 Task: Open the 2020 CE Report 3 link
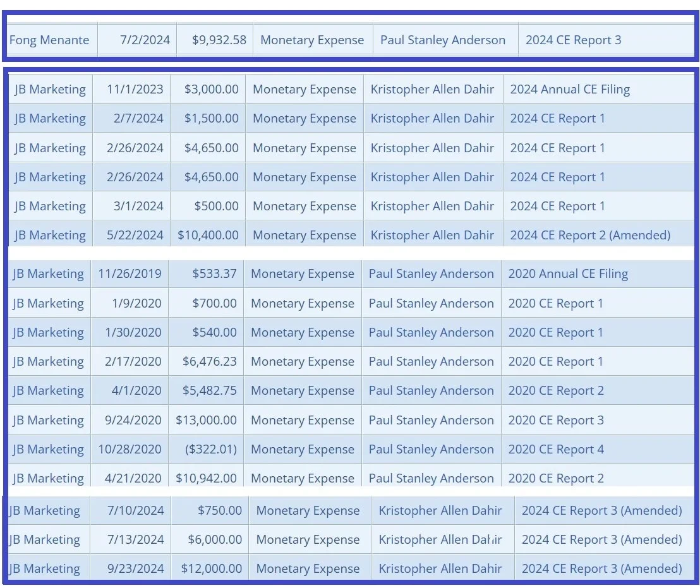click(x=556, y=420)
